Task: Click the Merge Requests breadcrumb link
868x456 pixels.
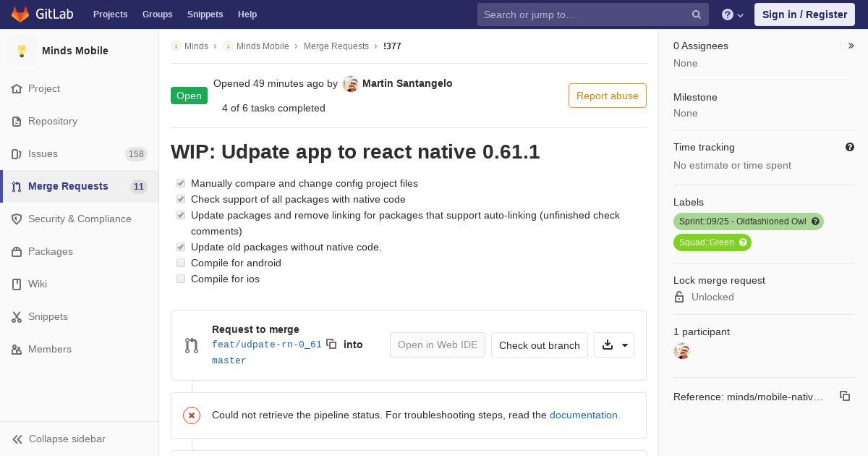Action: (336, 46)
